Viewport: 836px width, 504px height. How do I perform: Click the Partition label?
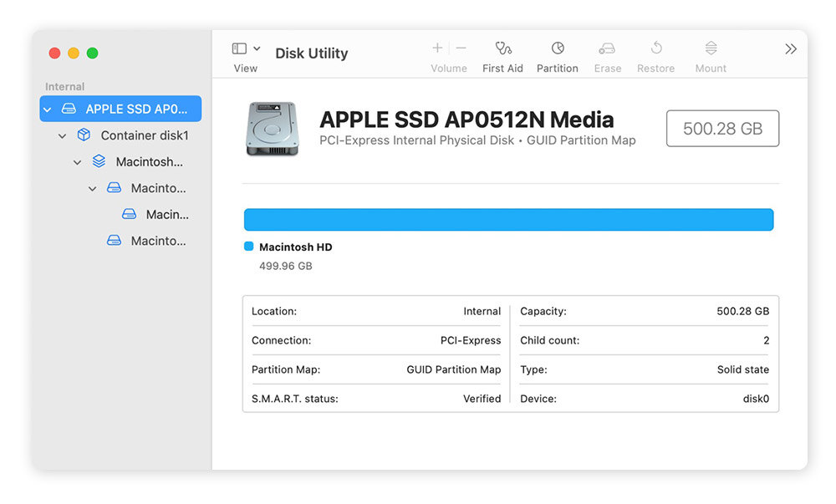(558, 69)
